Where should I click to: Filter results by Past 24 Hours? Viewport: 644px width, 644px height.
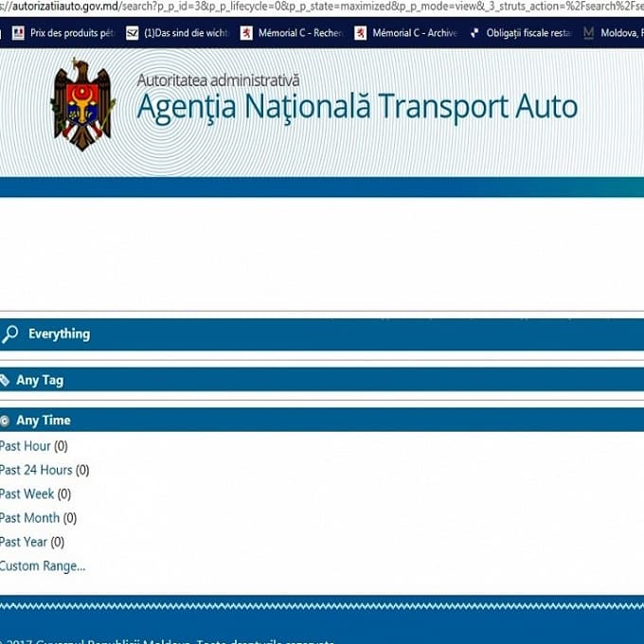[x=36, y=470]
